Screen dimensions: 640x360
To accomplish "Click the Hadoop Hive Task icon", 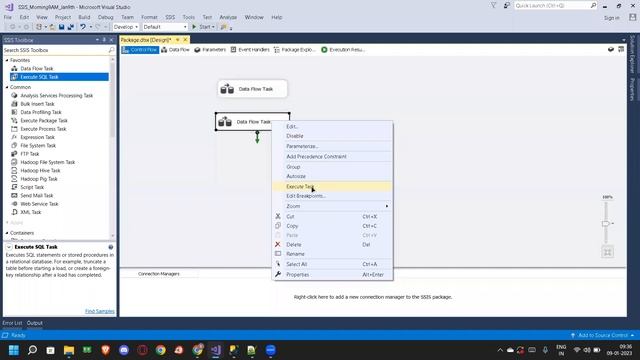I will pyautogui.click(x=14, y=171).
